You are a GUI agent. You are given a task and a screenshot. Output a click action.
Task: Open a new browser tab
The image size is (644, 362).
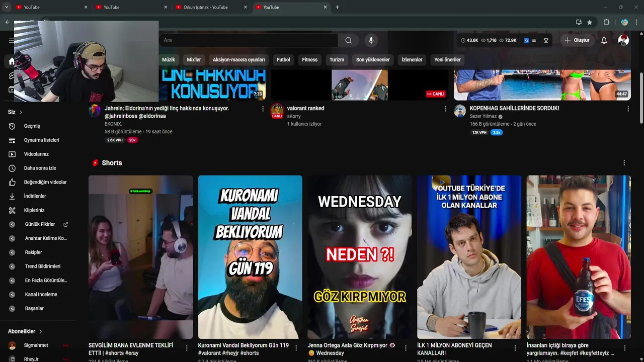coord(337,7)
